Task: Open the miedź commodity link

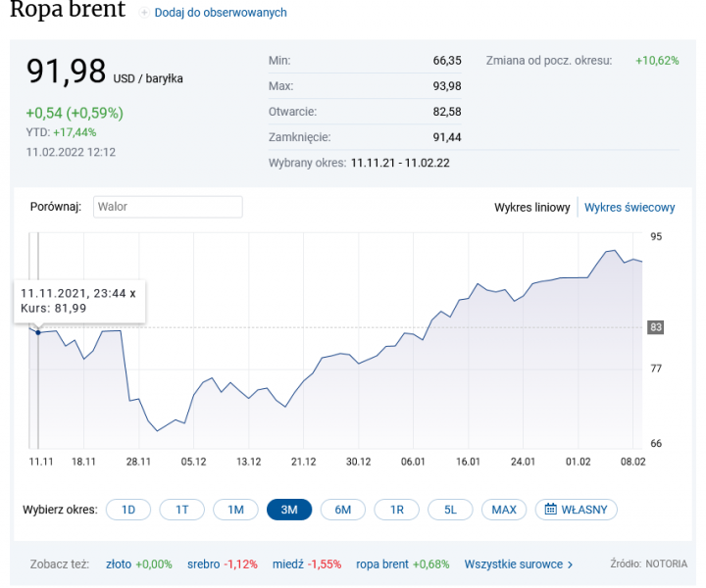Action: tap(286, 564)
